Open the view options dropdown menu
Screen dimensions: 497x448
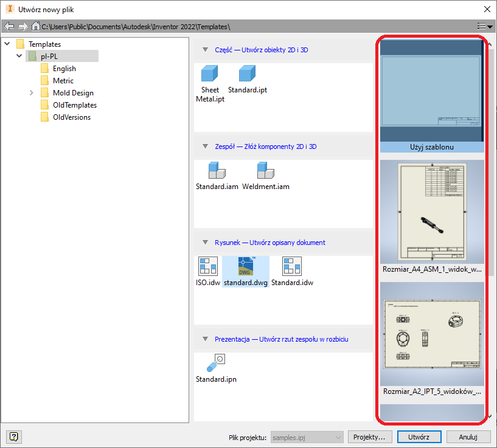coord(484,27)
